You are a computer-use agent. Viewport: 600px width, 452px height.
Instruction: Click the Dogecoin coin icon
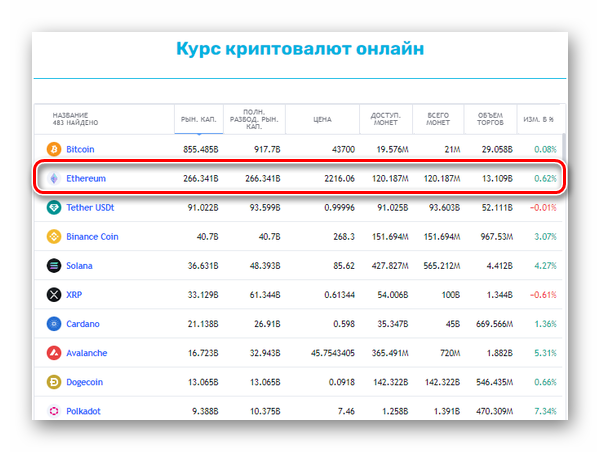click(54, 382)
